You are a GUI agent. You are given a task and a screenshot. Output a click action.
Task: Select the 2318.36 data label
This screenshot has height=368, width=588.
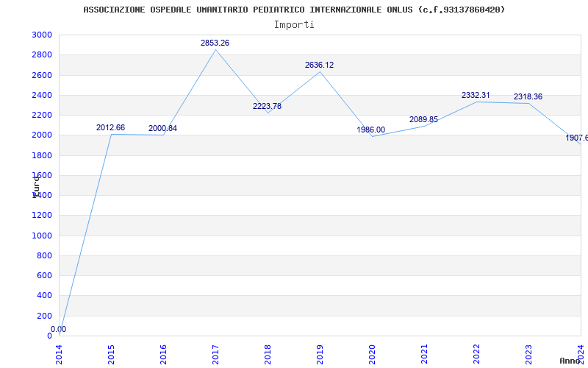pos(528,97)
